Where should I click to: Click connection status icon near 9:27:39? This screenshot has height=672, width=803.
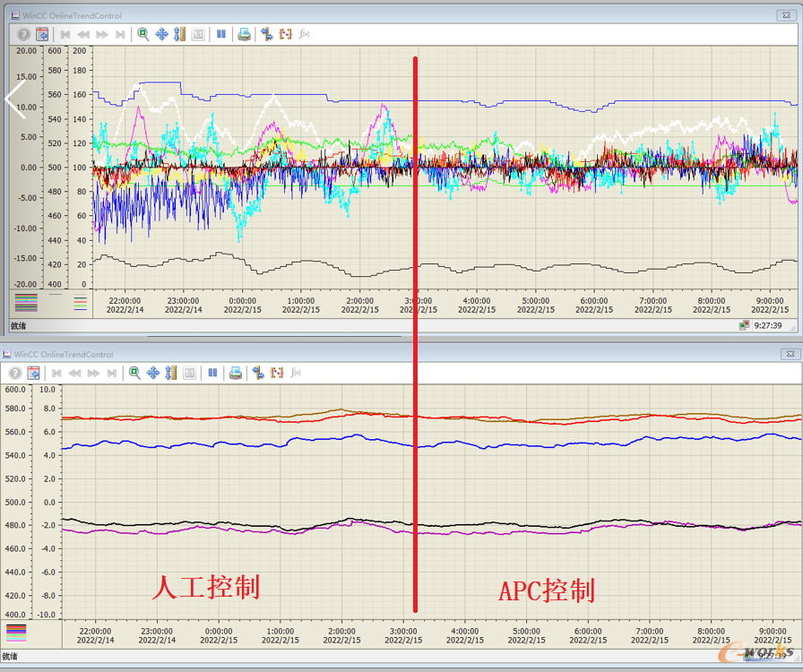pos(744,325)
